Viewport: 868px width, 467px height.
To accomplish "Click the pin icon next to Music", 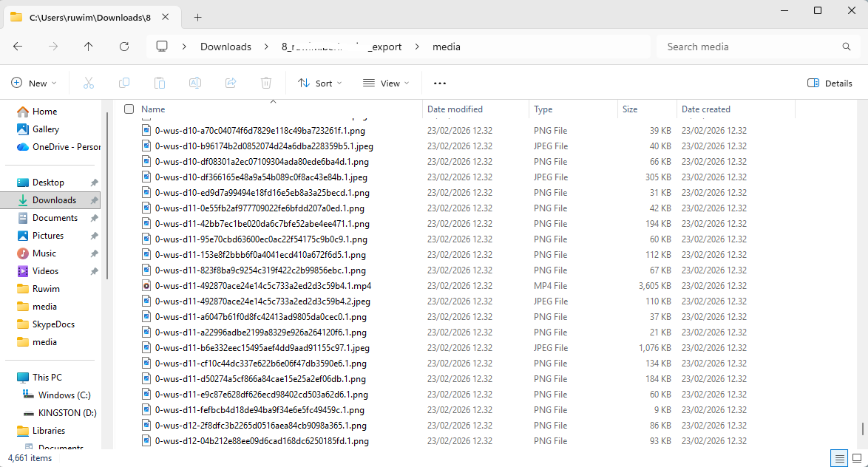I will pyautogui.click(x=94, y=253).
